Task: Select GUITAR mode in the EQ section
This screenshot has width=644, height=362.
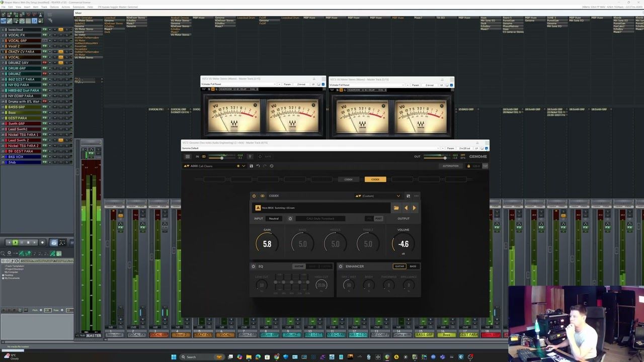Action: point(299,266)
